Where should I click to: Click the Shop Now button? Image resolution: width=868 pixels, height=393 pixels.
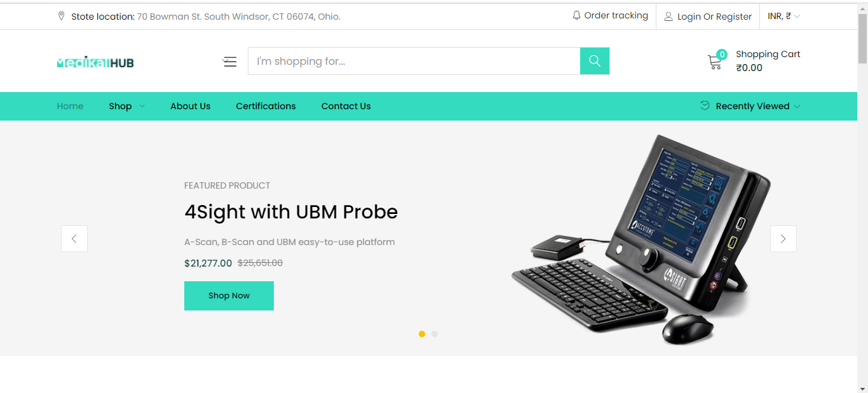pyautogui.click(x=229, y=296)
